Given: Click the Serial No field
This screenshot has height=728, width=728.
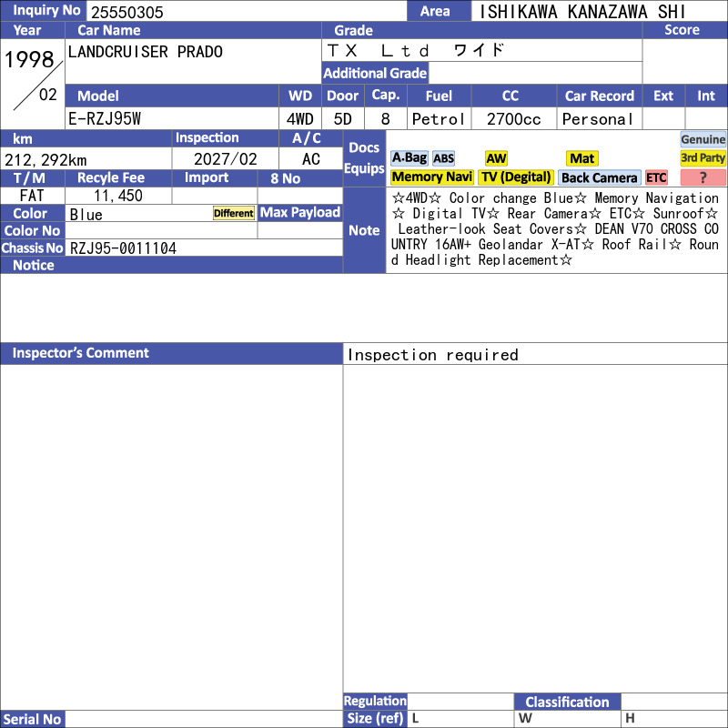Looking at the screenshot, I should (204, 719).
